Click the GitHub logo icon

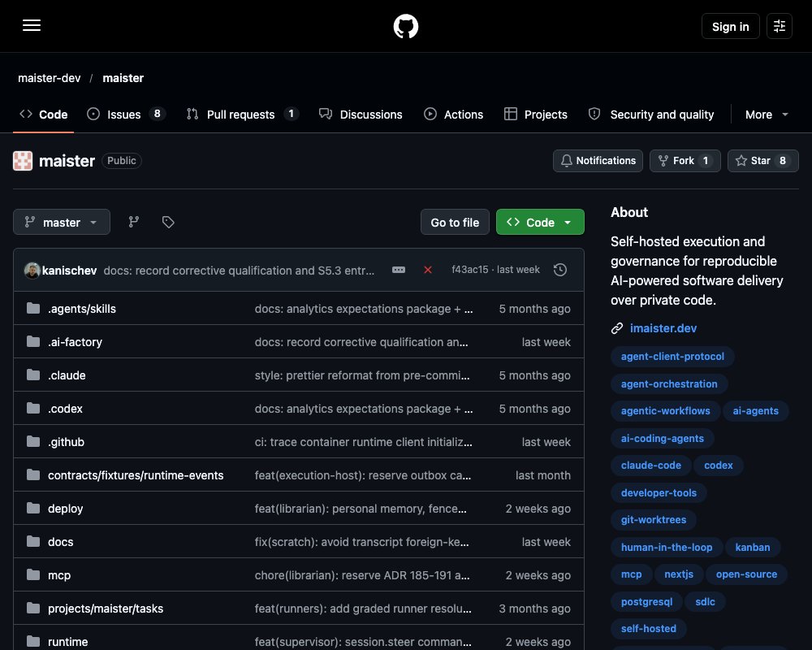click(405, 26)
